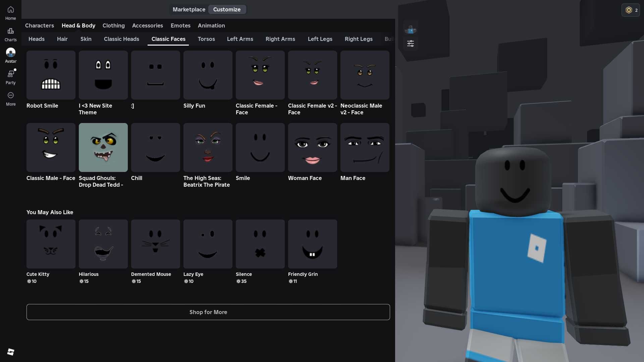Open the Emotes category
Image resolution: width=644 pixels, height=362 pixels.
click(180, 25)
